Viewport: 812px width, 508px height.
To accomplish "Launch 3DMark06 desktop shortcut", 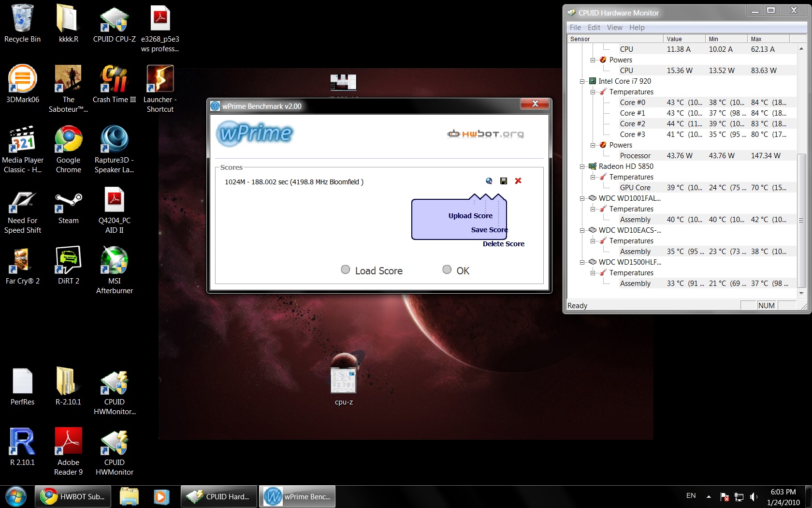I will coord(22,84).
